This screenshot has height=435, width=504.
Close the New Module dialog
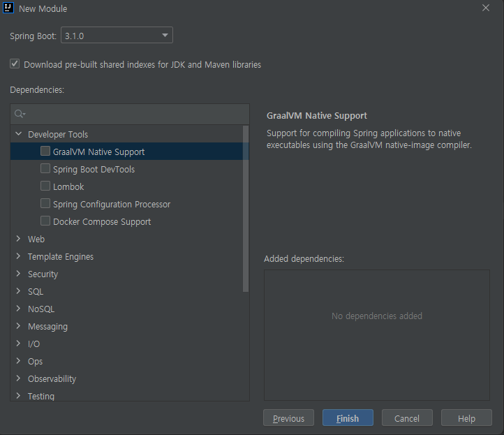pyautogui.click(x=486, y=8)
